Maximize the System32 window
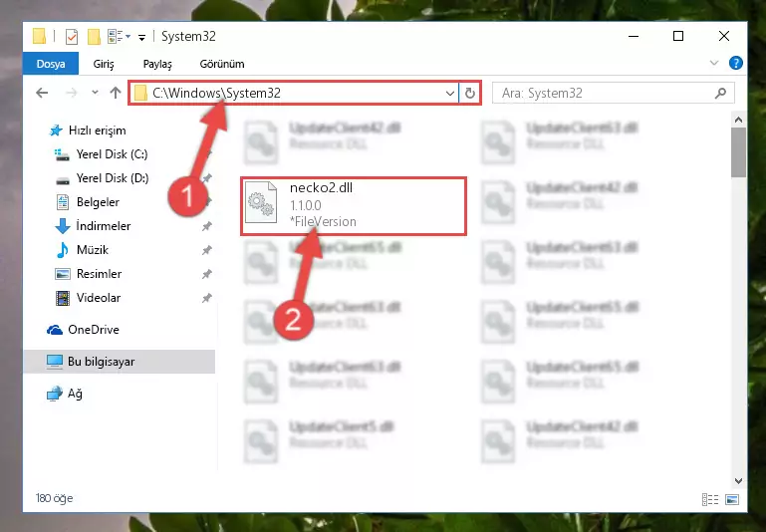Image resolution: width=766 pixels, height=532 pixels. (x=678, y=36)
